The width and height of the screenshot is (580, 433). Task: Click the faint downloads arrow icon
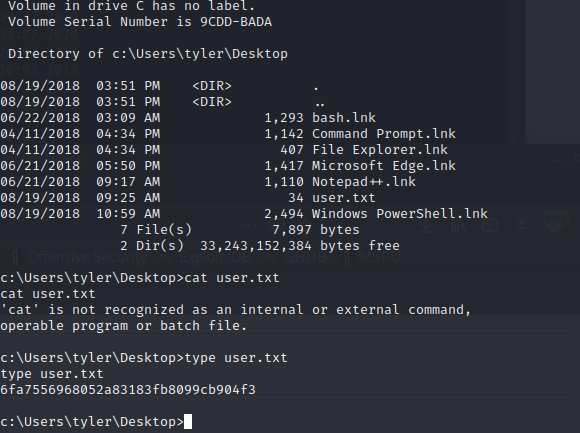(x=426, y=225)
